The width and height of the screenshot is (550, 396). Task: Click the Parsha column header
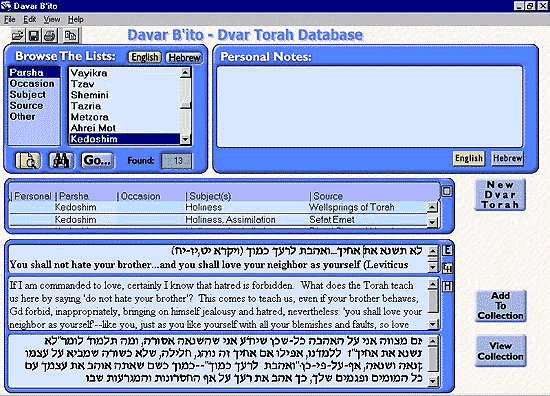85,196
